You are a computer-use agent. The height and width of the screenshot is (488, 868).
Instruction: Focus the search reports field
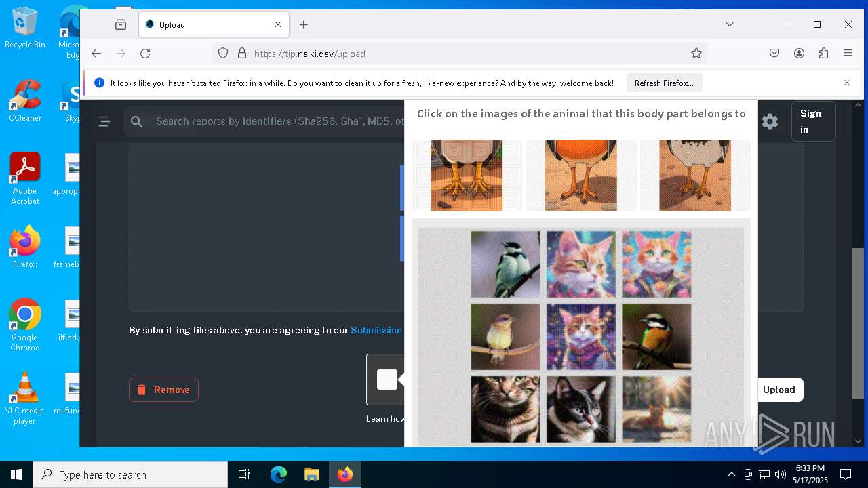click(x=279, y=121)
